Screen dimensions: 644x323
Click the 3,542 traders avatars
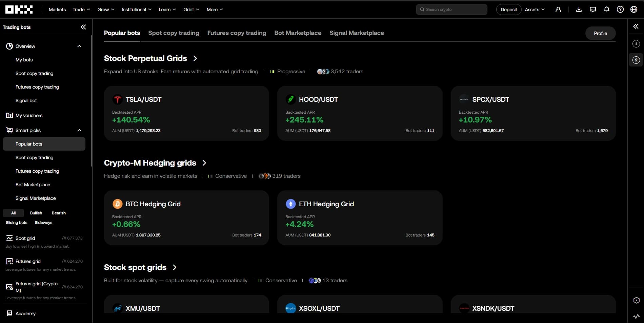[x=323, y=72]
